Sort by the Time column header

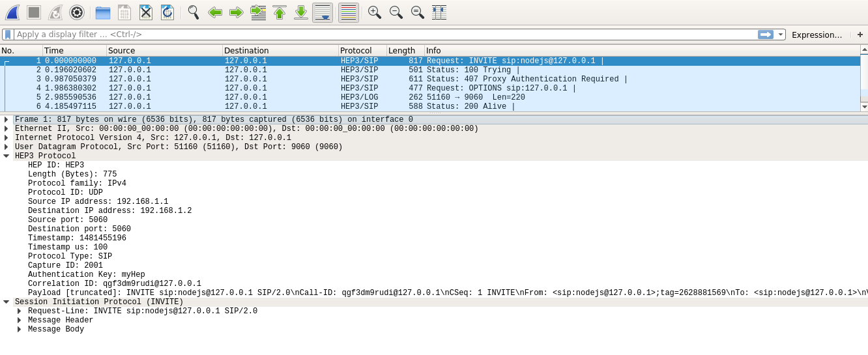pyautogui.click(x=74, y=50)
